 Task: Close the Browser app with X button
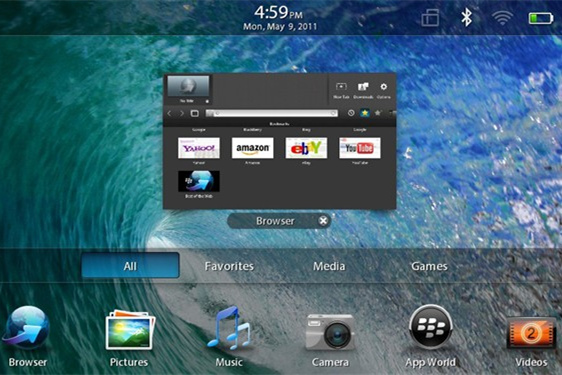[x=323, y=220]
